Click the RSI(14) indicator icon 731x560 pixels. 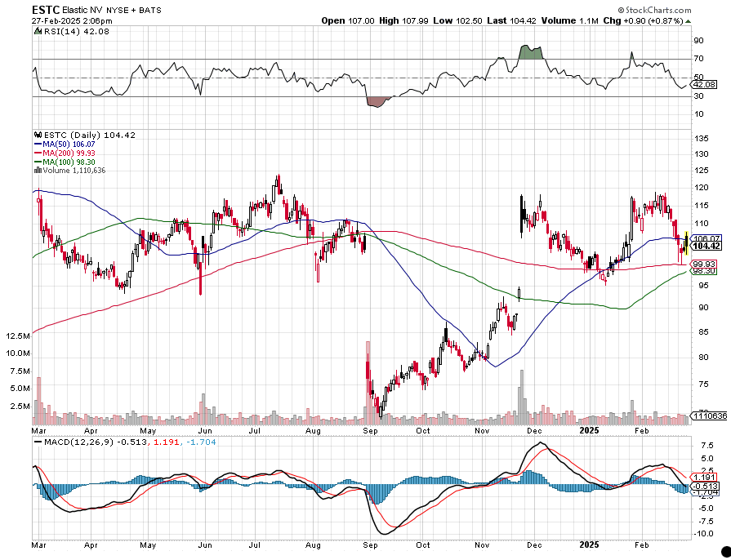36,31
